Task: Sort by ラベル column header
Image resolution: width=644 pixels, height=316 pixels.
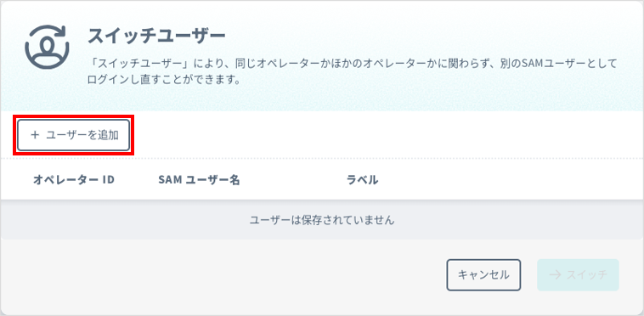Action: (x=362, y=180)
